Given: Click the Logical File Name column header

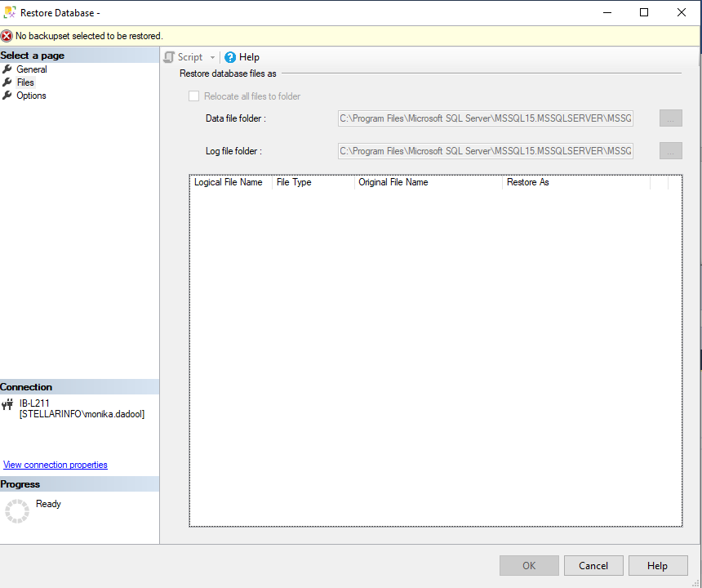Looking at the screenshot, I should click(231, 182).
